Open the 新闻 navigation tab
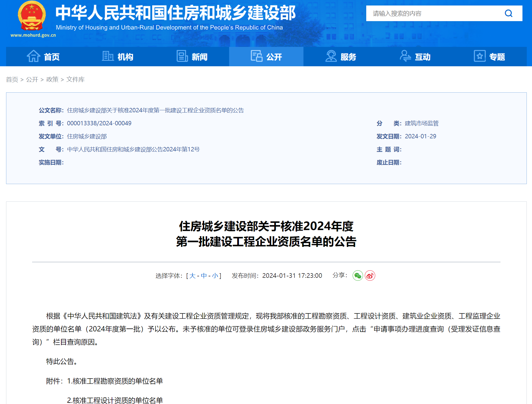The height and width of the screenshot is (404, 532). coord(192,57)
